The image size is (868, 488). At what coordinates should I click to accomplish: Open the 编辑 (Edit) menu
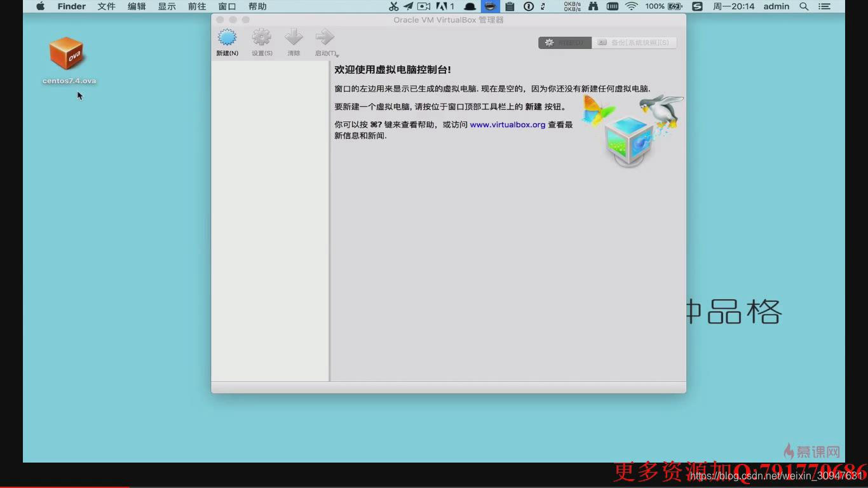coord(137,6)
